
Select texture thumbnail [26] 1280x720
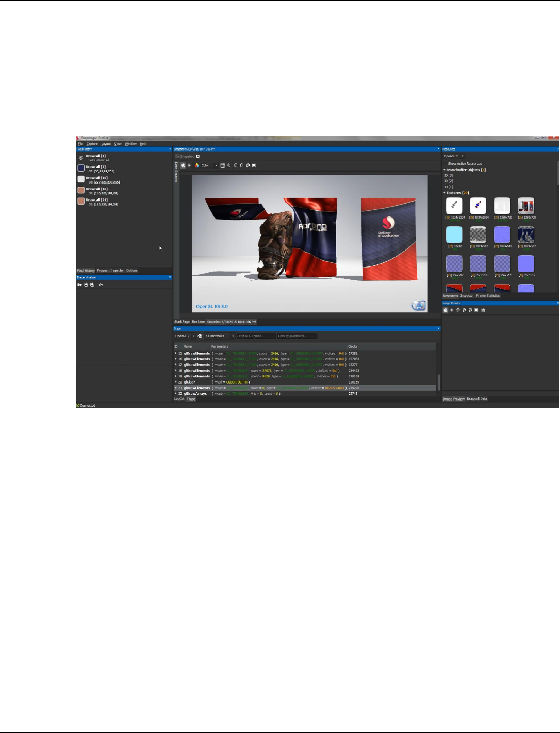(x=526, y=206)
